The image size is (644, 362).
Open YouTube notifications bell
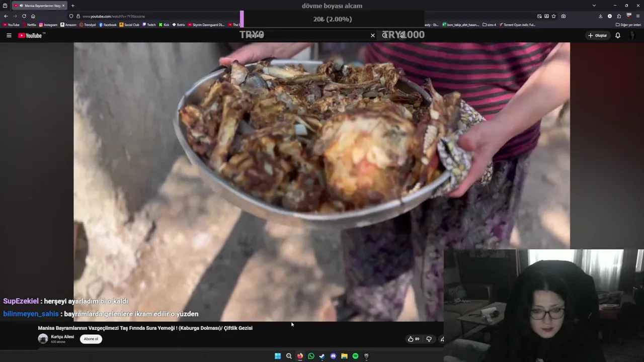tap(618, 35)
